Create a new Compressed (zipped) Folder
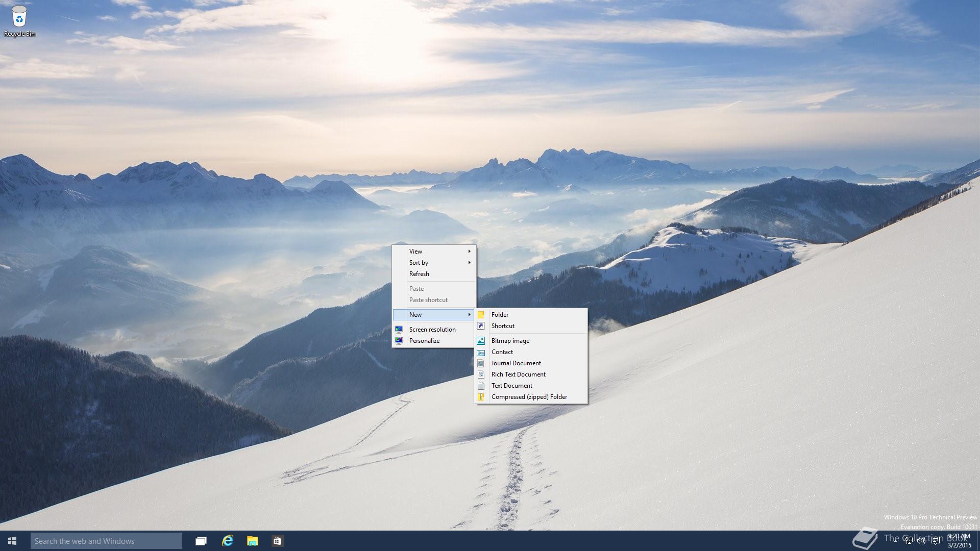Image resolution: width=980 pixels, height=551 pixels. click(x=529, y=397)
